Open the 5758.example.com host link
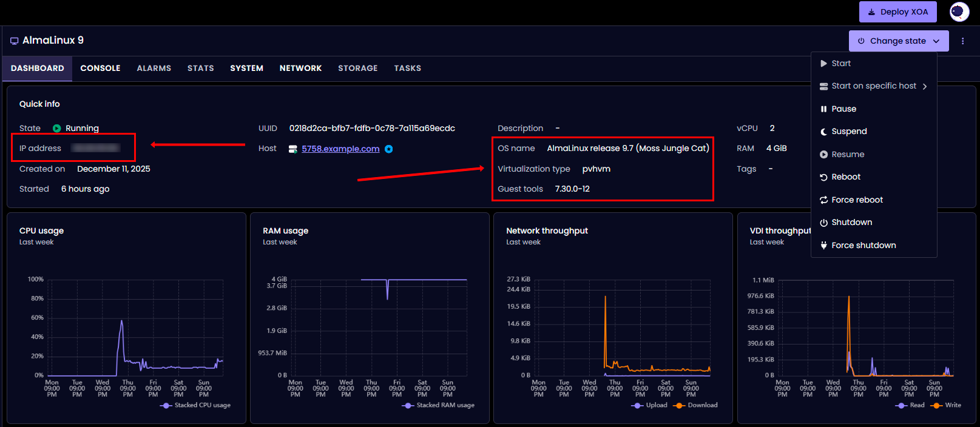Screen dimensions: 980x427 coord(340,149)
